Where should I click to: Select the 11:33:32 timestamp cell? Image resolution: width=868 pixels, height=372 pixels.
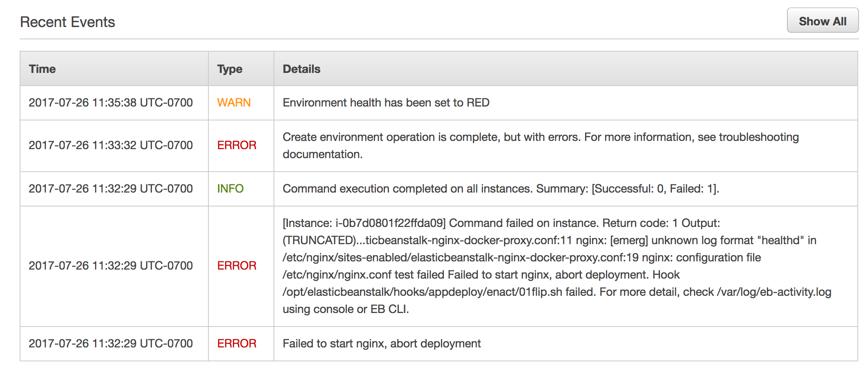pyautogui.click(x=111, y=145)
